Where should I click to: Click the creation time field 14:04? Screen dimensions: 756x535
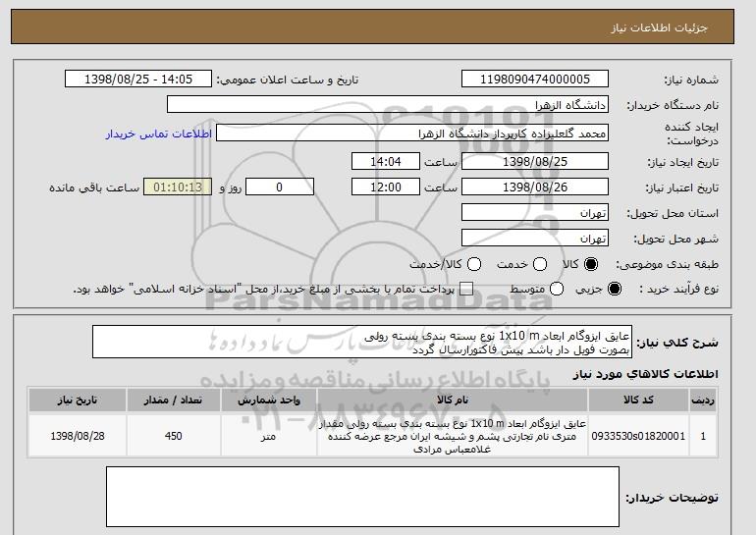(386, 161)
